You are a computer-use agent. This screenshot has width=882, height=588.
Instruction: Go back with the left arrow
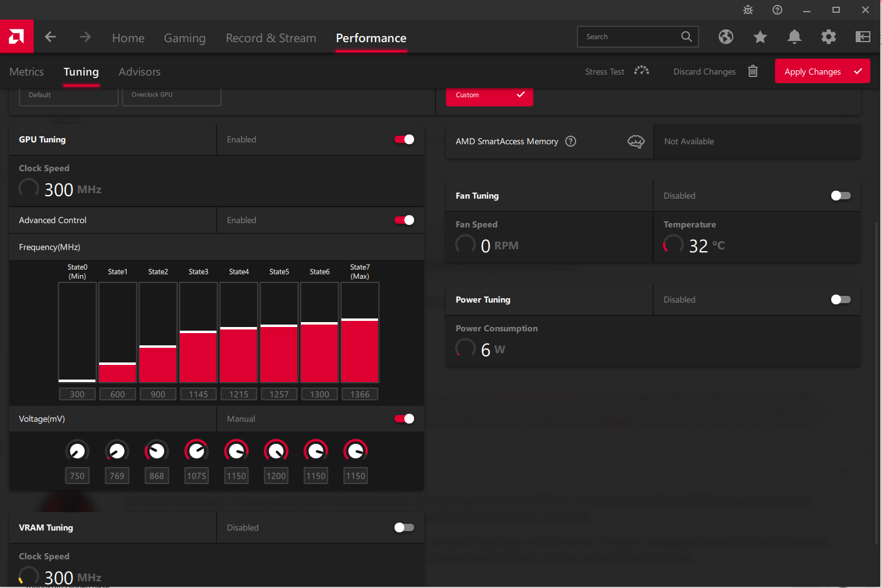click(50, 37)
